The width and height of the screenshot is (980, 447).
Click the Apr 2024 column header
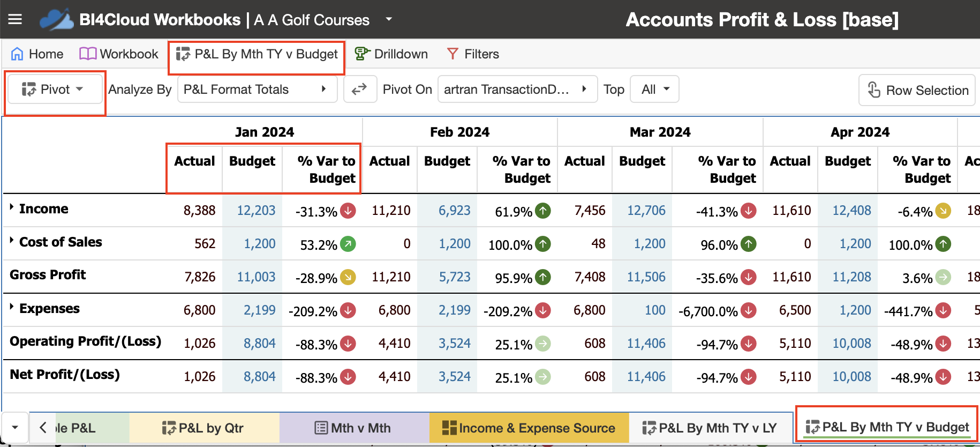tap(860, 132)
